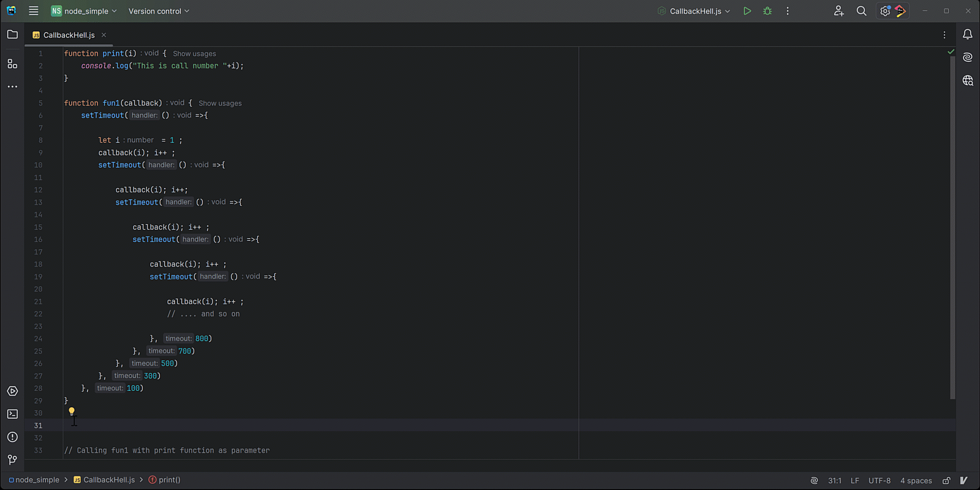Click the green inspection checkmark widget
This screenshot has width=980, height=490.
pos(951,52)
